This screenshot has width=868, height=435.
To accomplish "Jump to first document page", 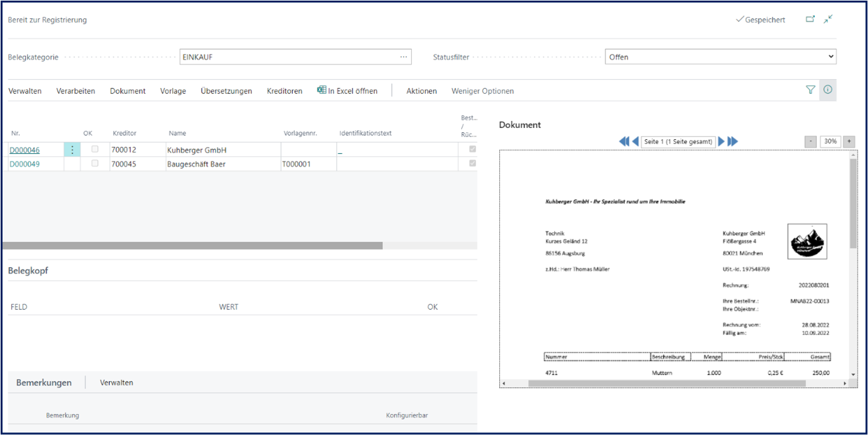I will click(624, 142).
